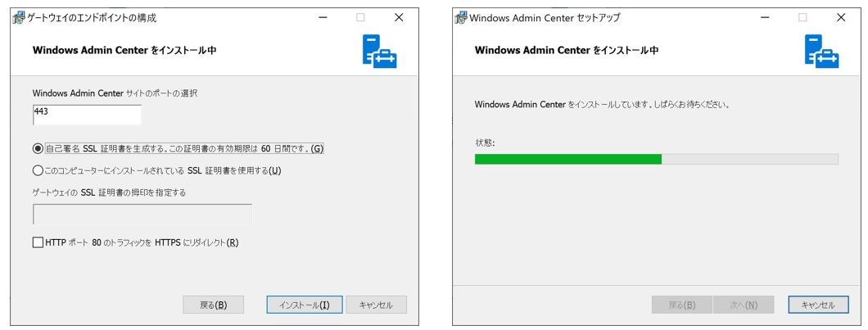Click the installer icon in the gateway endpoint dialog title bar
Screen dimensions: 868x330
click(18, 17)
